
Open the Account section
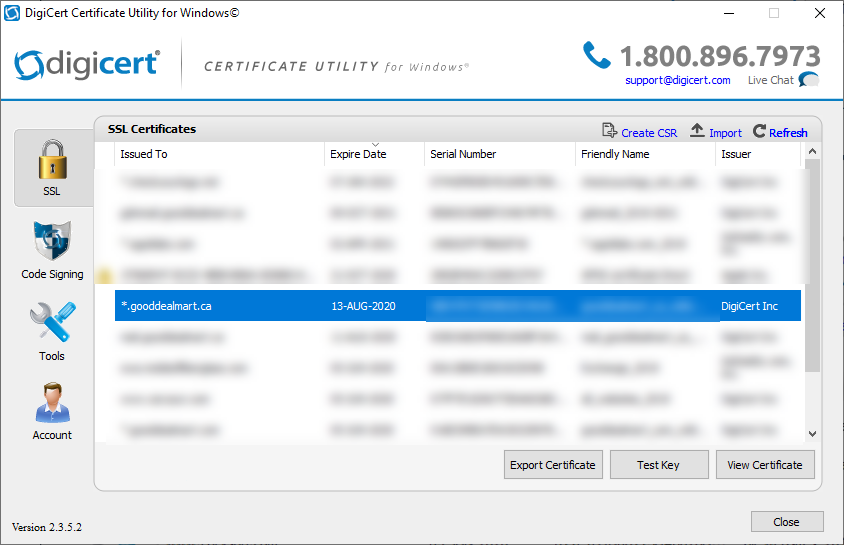[52, 412]
